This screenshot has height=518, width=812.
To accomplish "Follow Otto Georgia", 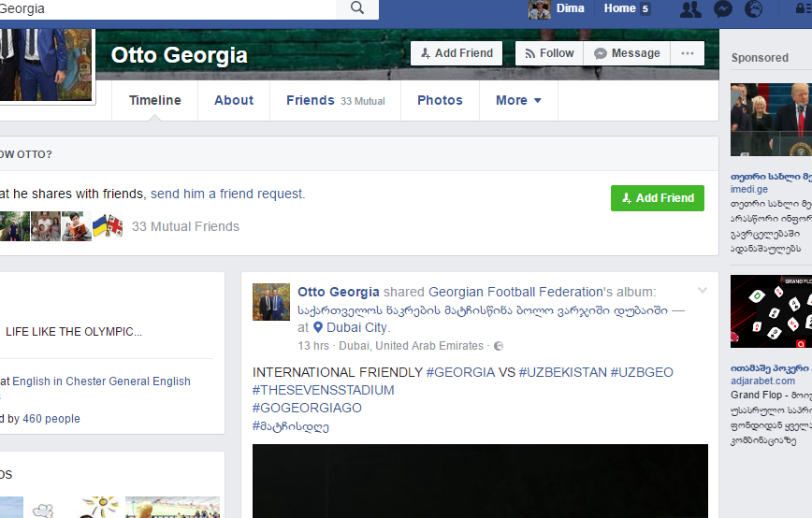I will 549,53.
